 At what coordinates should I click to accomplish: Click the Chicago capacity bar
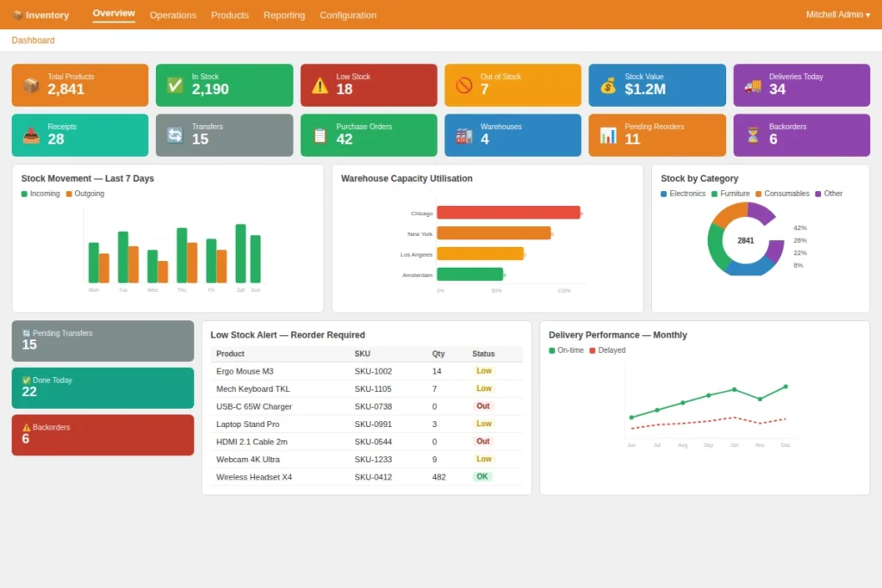[508, 213]
